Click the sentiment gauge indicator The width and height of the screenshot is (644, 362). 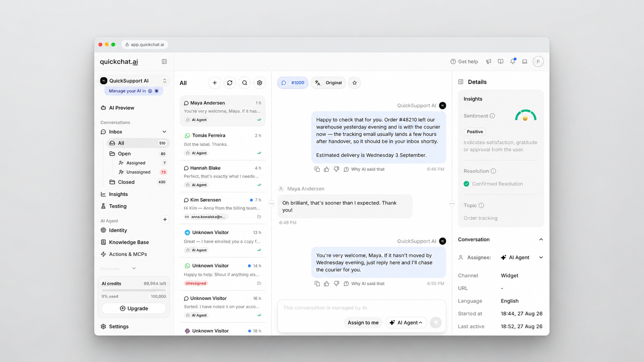526,115
